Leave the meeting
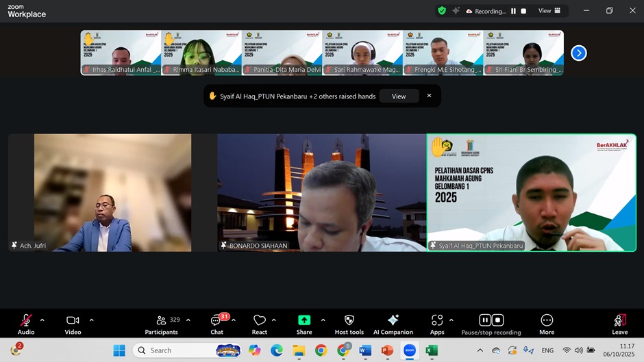Viewport: 644px width, 362px height. [x=619, y=321]
